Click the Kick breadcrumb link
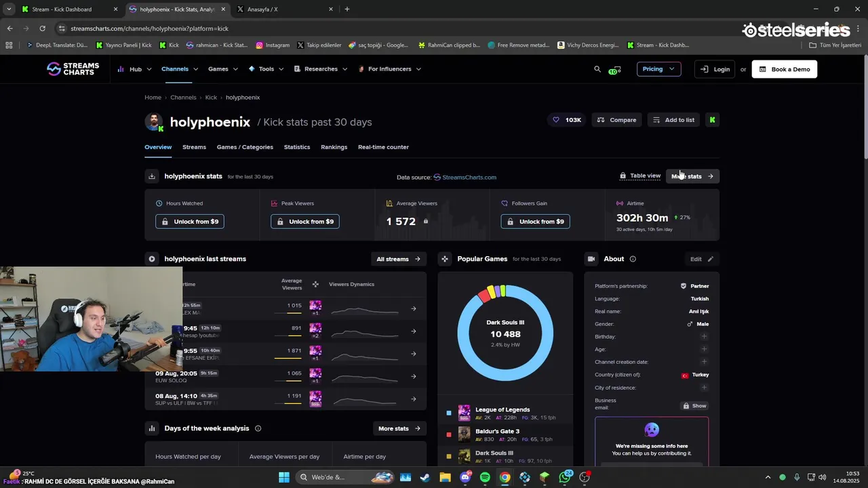 coord(211,98)
